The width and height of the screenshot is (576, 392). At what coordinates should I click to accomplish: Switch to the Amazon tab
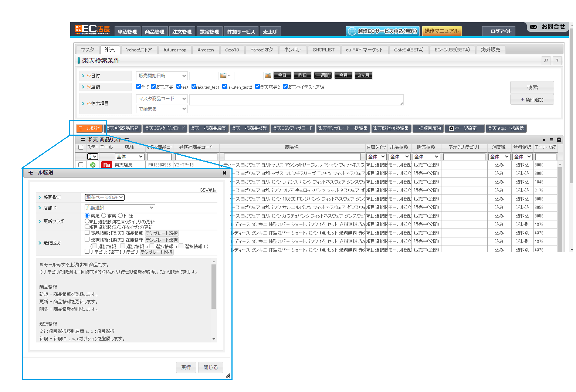pyautogui.click(x=206, y=50)
